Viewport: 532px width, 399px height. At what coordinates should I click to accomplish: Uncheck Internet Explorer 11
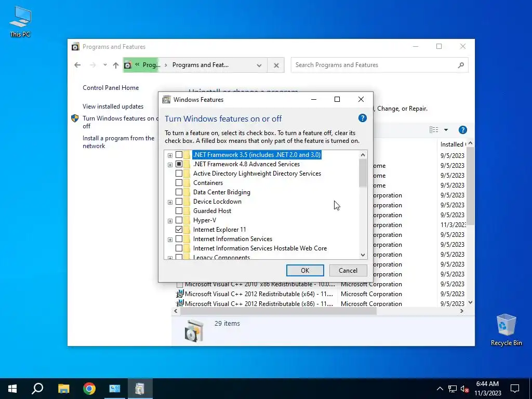tap(179, 230)
